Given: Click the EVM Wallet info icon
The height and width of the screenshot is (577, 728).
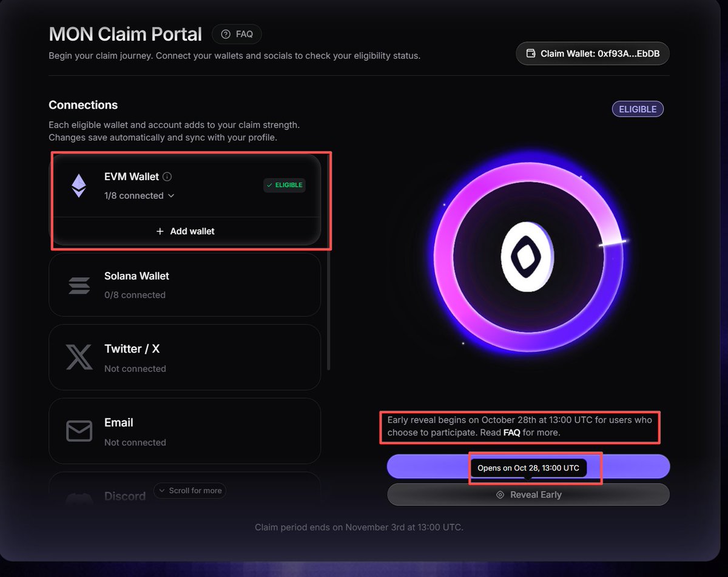Looking at the screenshot, I should (167, 177).
